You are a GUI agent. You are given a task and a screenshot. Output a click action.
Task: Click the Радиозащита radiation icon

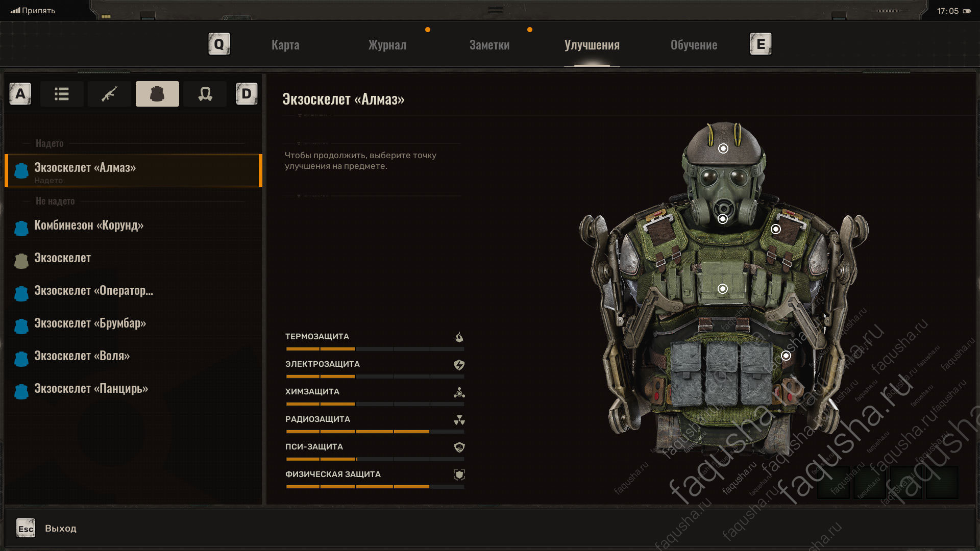click(459, 420)
